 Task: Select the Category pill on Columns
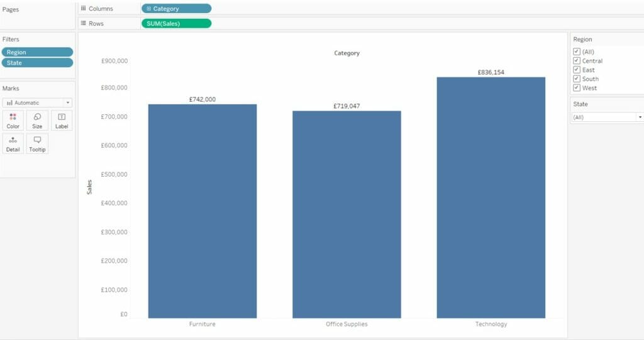click(176, 9)
